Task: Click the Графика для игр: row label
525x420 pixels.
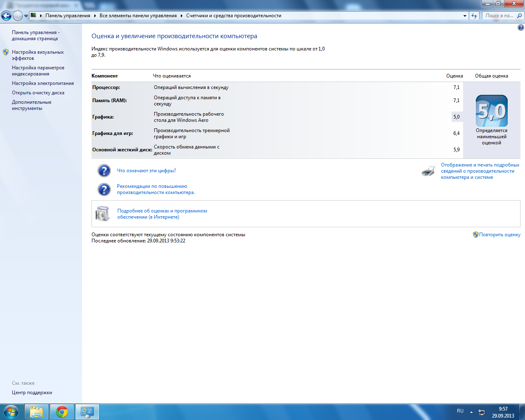Action: (x=113, y=133)
